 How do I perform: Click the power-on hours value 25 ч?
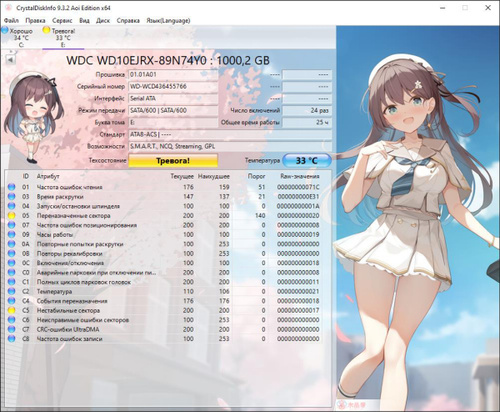[307, 123]
